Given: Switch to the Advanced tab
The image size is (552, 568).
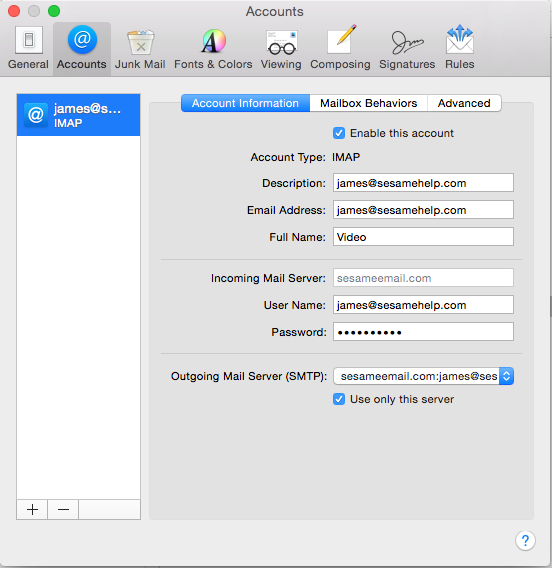Looking at the screenshot, I should [x=464, y=103].
